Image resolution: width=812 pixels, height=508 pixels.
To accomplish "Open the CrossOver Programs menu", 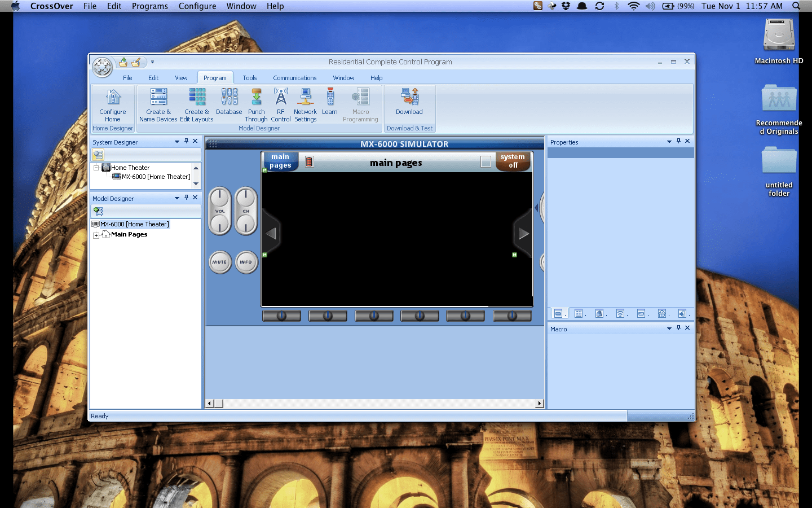I will 149,6.
